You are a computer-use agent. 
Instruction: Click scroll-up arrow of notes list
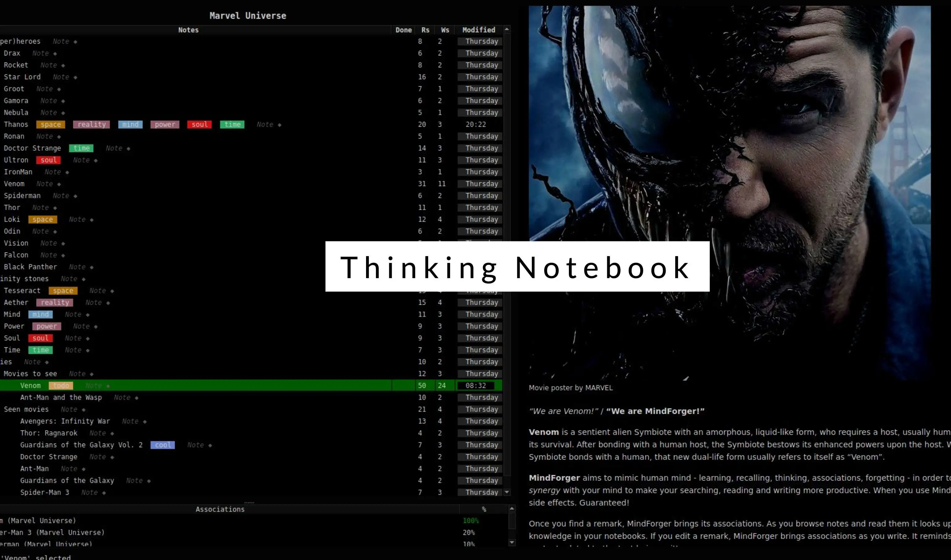(507, 29)
